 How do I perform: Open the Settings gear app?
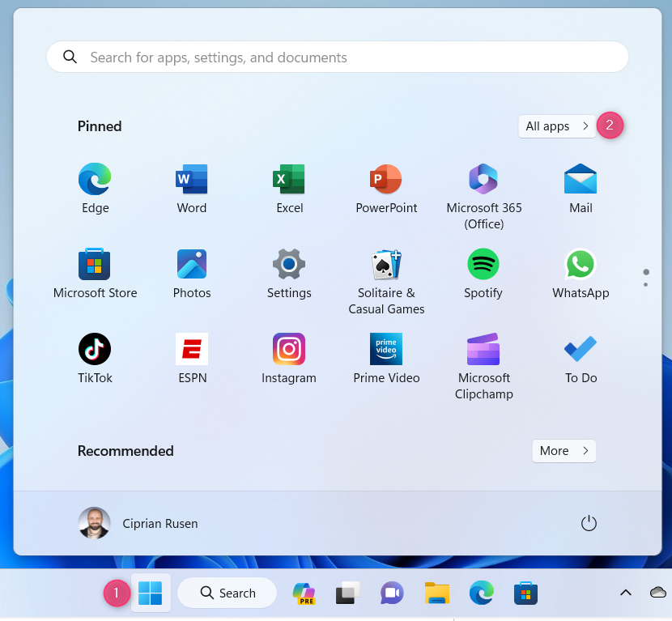[289, 274]
